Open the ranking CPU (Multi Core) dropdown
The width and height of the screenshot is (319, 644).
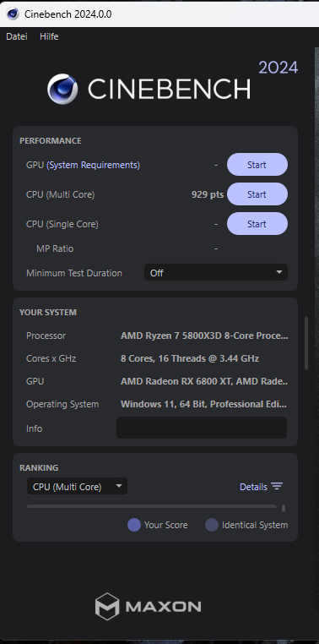[x=77, y=487]
